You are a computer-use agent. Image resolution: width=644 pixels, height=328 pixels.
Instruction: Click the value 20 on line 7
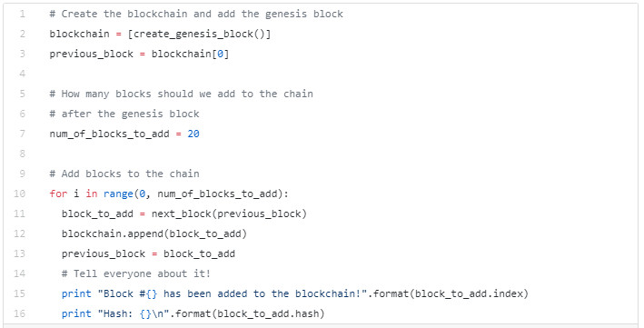tap(193, 134)
